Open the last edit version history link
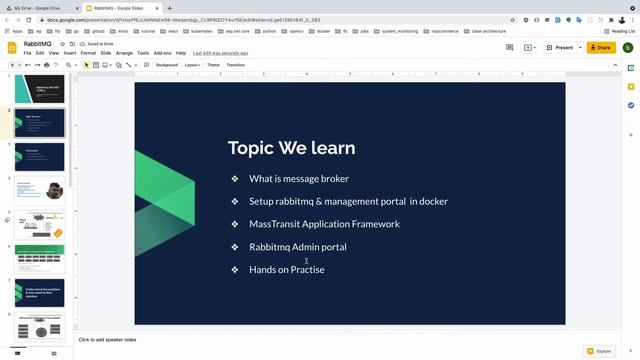This screenshot has height=360, width=640. tap(220, 53)
